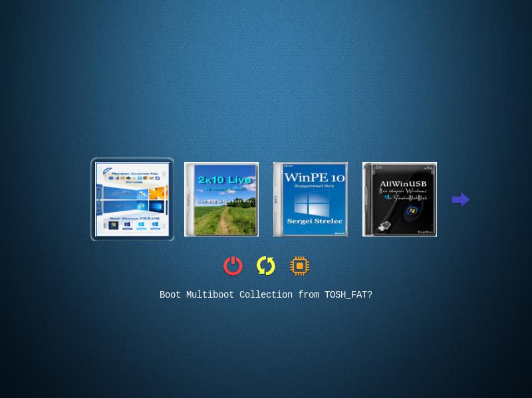This screenshot has width=532, height=398.
Task: Click the '2k10 Live' title text
Action: [x=225, y=179]
